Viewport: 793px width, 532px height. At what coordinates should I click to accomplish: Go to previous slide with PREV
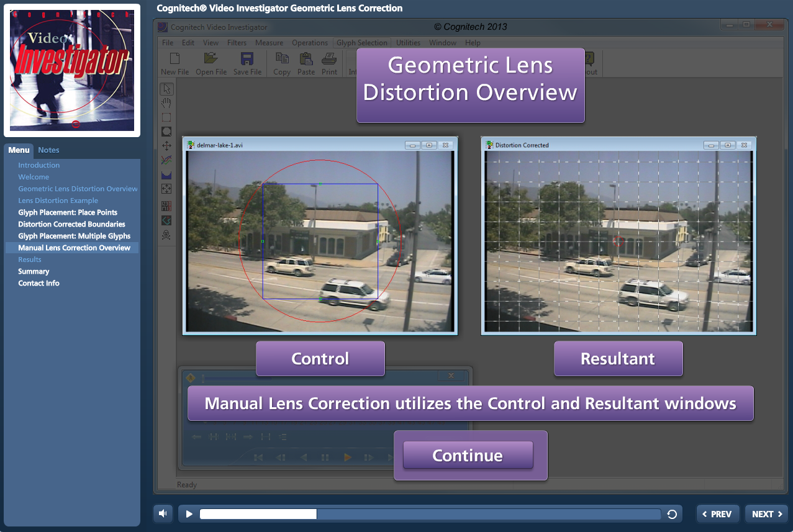(x=717, y=514)
